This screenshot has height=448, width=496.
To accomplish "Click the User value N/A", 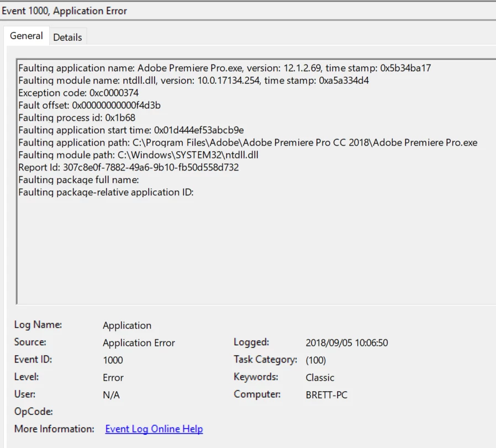I will point(112,395).
